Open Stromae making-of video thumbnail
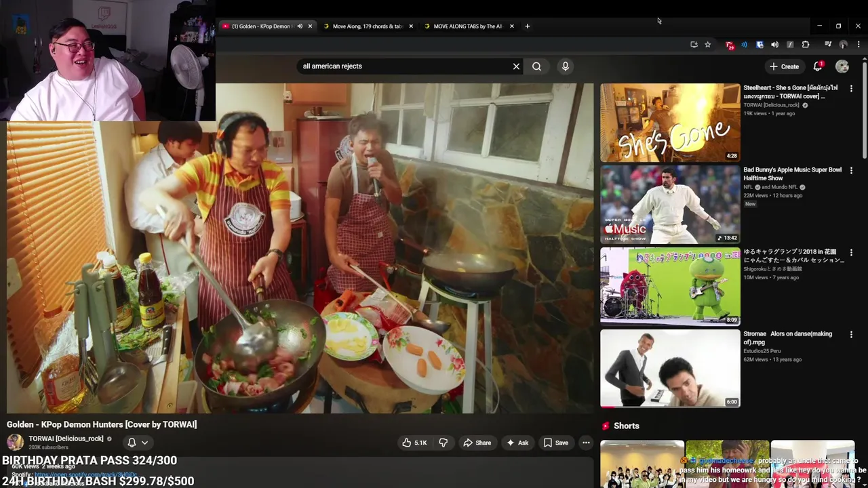 click(x=670, y=369)
